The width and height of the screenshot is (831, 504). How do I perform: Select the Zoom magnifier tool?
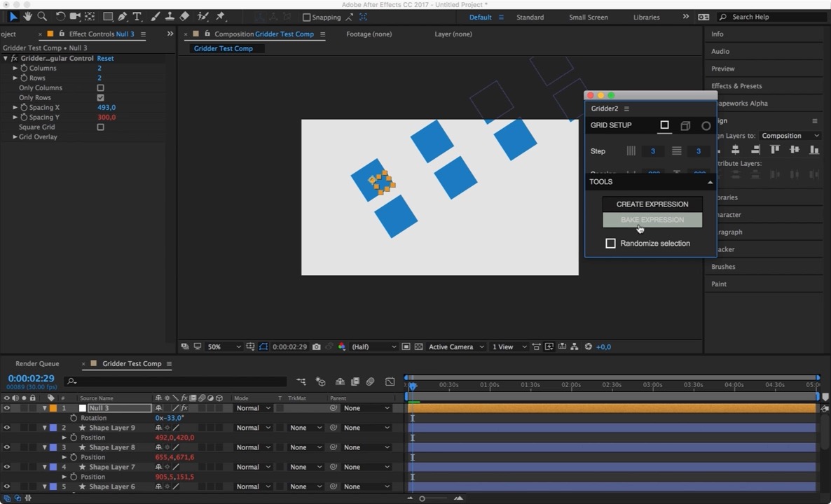(42, 16)
